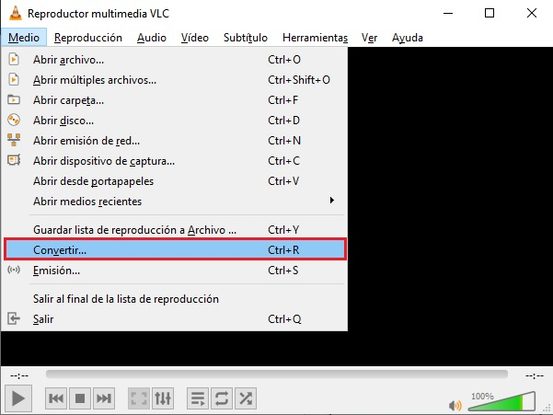Choose Abrir dispositivo de captura...
The width and height of the screenshot is (553, 415).
tap(174, 161)
